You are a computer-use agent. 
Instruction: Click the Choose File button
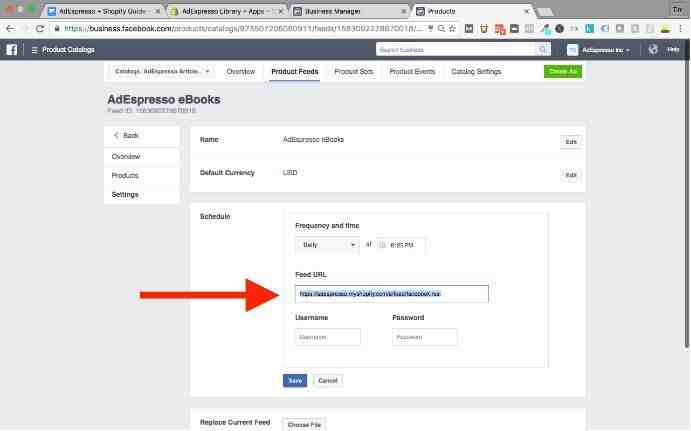click(x=304, y=424)
